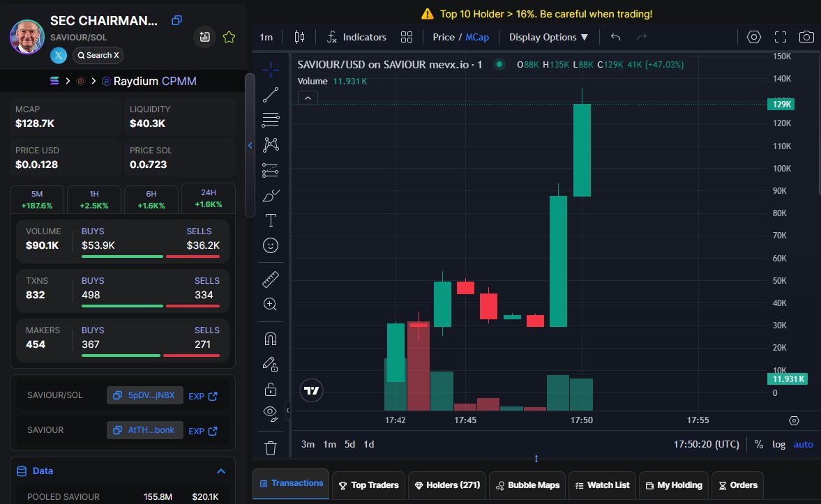This screenshot has height=504, width=821.
Task: Switch to the Transactions tab
Action: point(291,484)
